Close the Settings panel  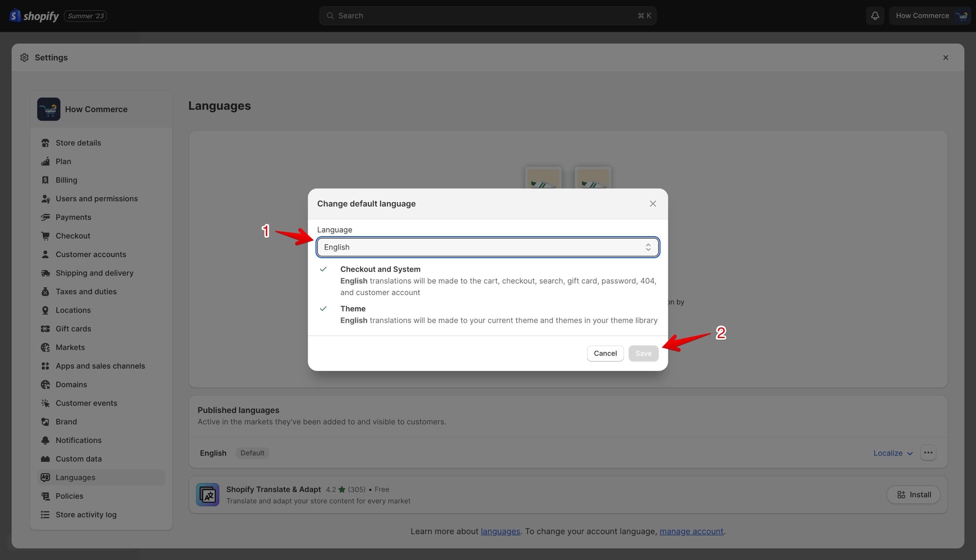[945, 57]
